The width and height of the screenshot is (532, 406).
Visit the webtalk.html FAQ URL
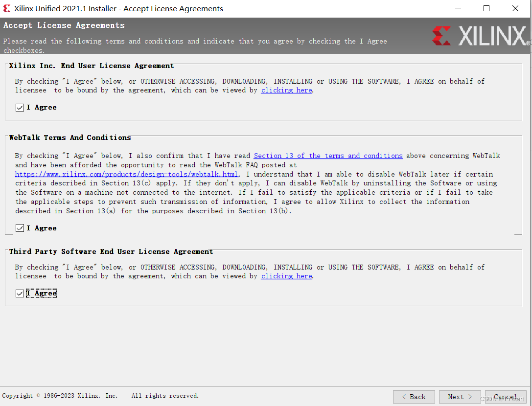click(127, 174)
